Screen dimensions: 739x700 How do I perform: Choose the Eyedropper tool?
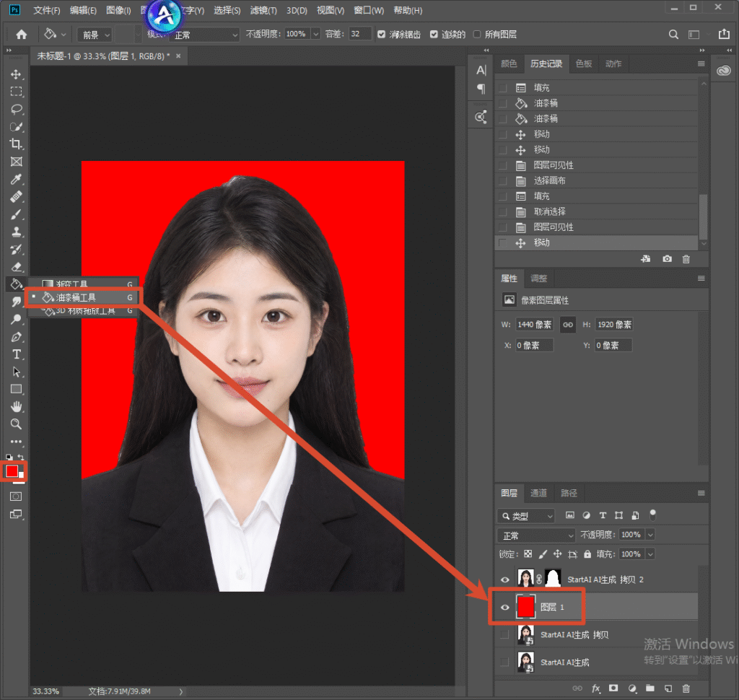tap(16, 179)
